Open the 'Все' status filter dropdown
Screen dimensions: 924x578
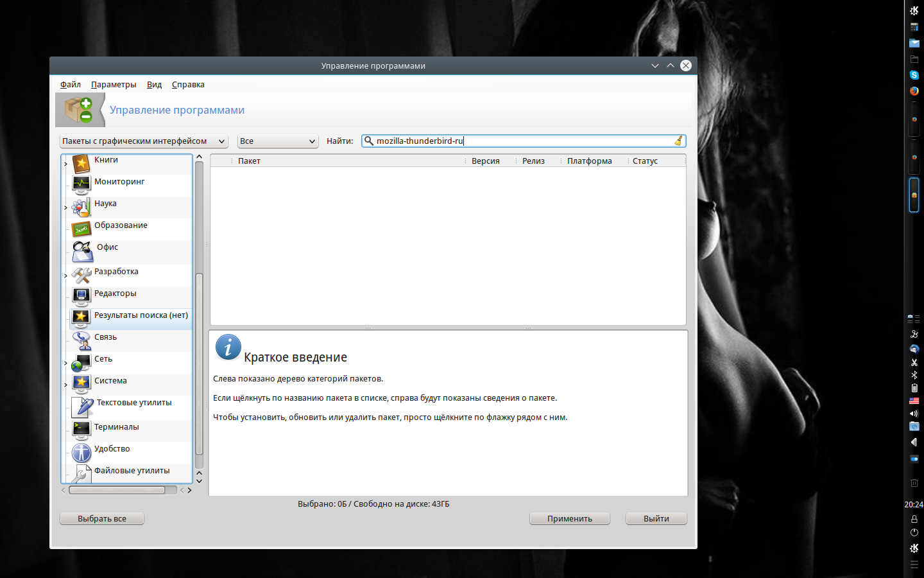click(x=278, y=141)
